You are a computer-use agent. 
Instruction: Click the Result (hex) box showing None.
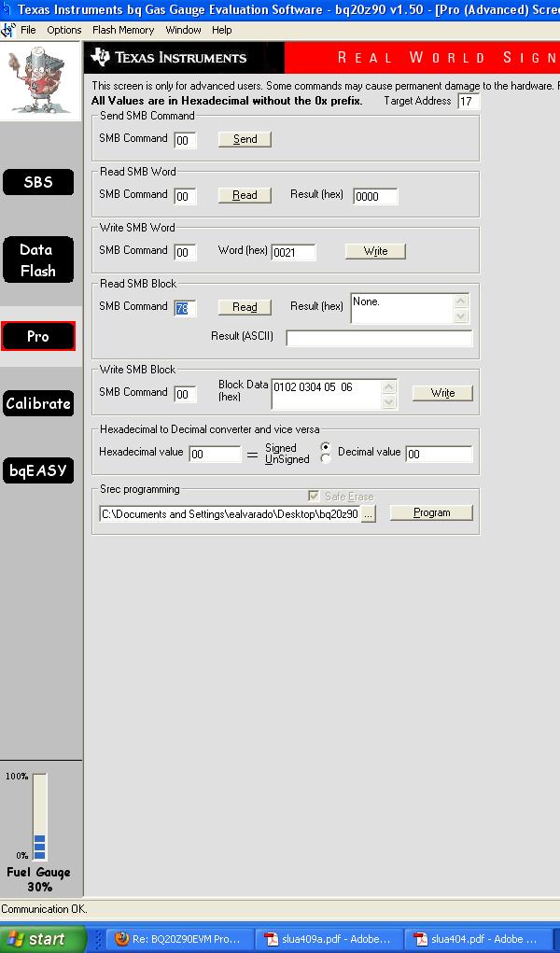[x=402, y=308]
